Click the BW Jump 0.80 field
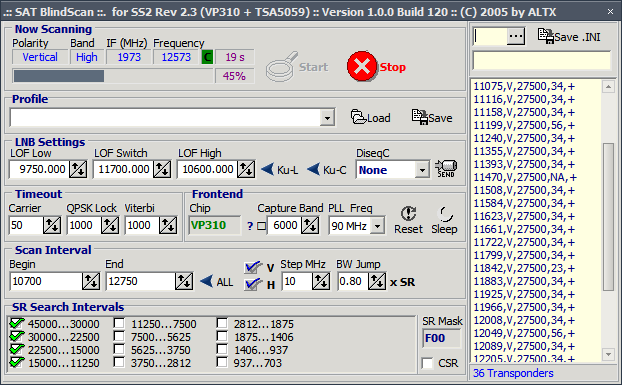This screenshot has width=622, height=385. point(353,282)
